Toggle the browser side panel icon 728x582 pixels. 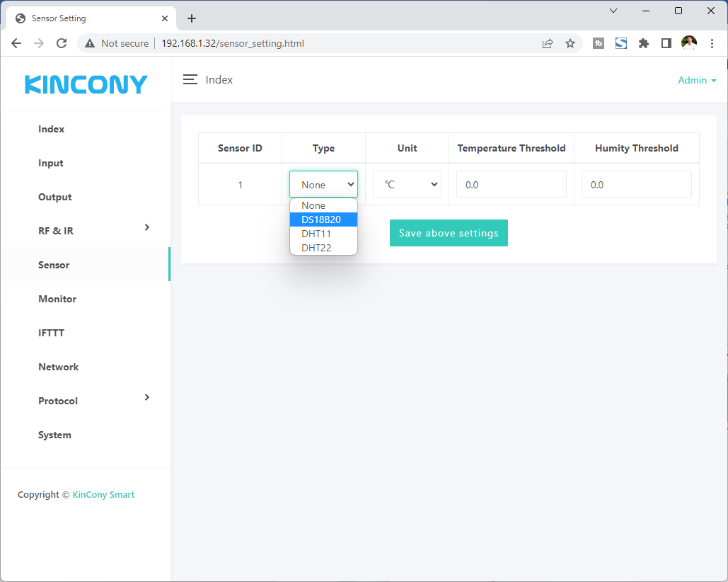666,43
